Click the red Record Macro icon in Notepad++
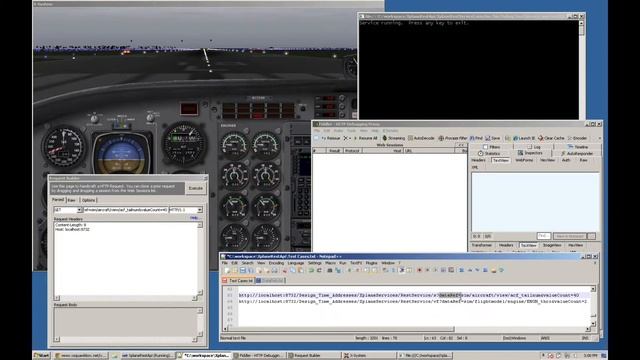Viewport: 640px width, 360px height. pos(419,270)
